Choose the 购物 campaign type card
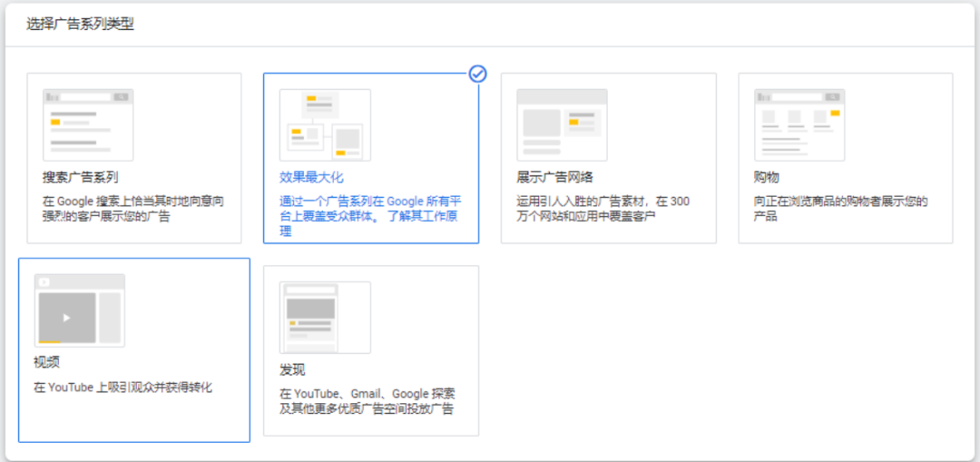 pos(846,158)
